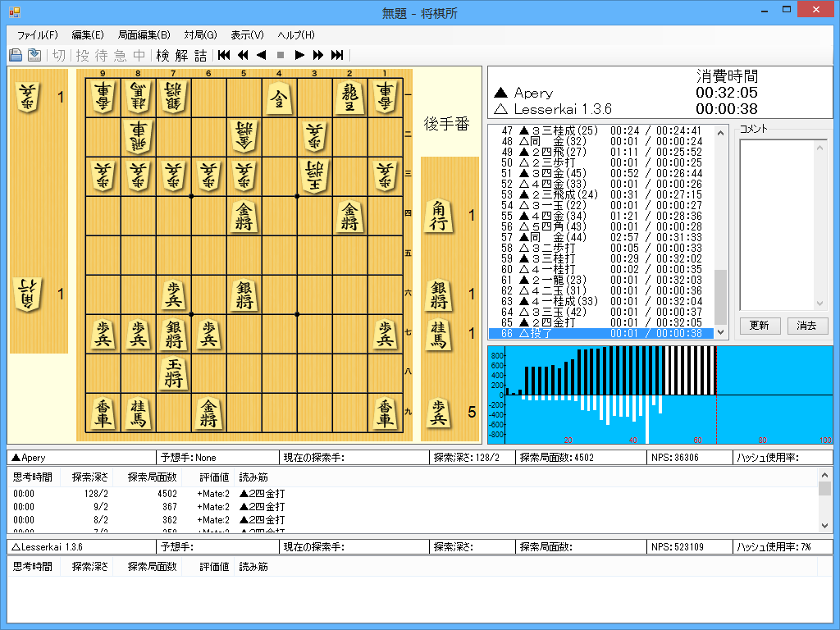Click the 歩兵 piece in sente's hand
The width and height of the screenshot is (840, 630).
point(439,413)
